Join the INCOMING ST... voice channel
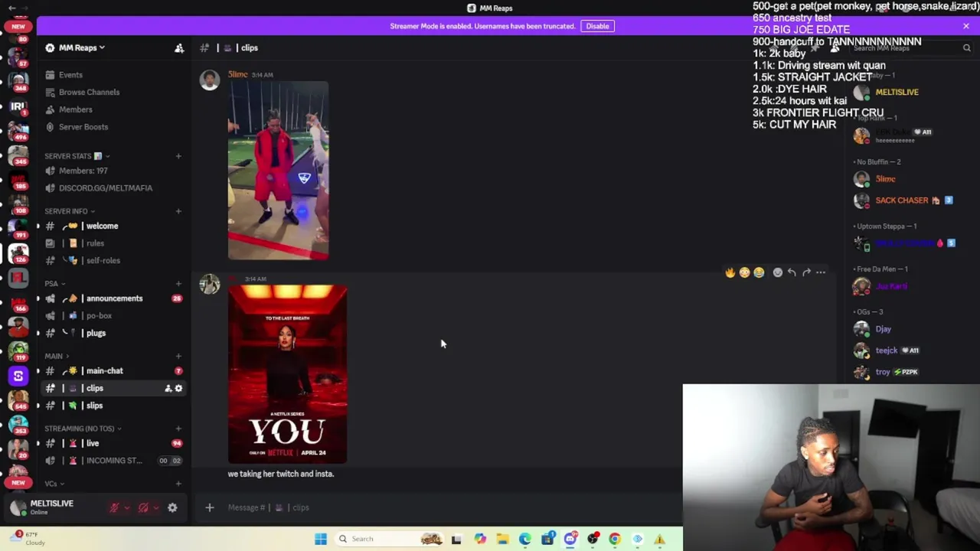The image size is (980, 551). (x=113, y=461)
